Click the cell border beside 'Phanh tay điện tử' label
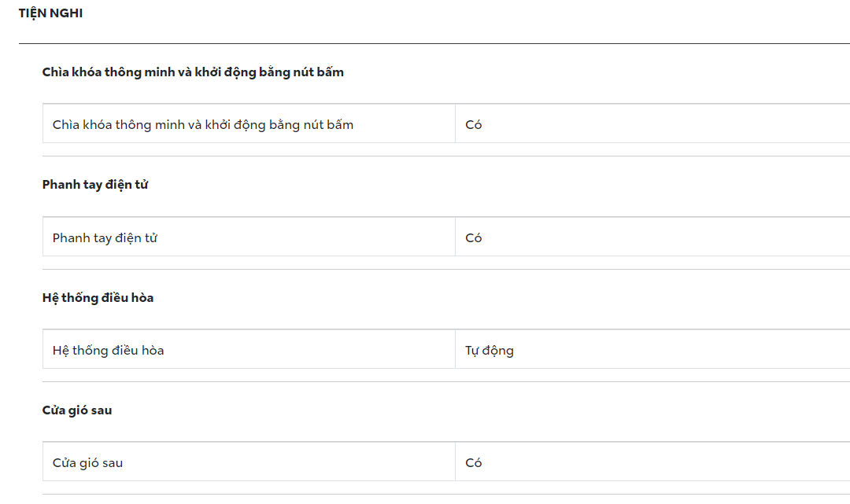The height and width of the screenshot is (504, 850). [x=455, y=237]
